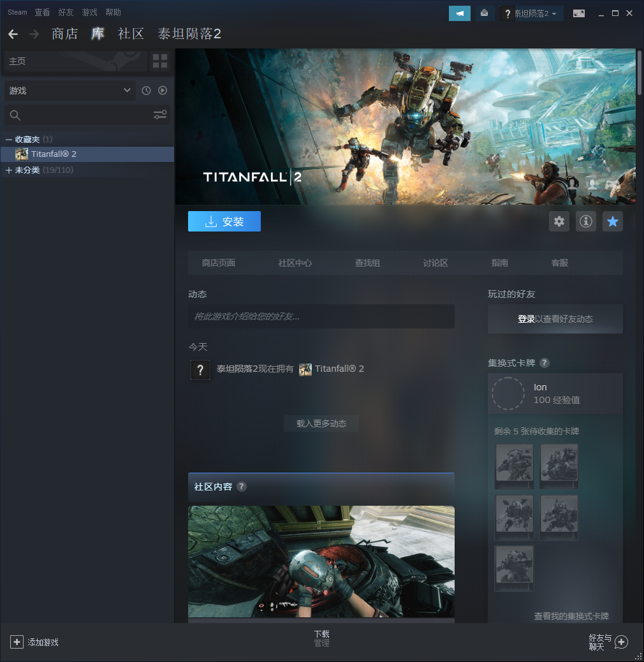This screenshot has height=662, width=644.
Task: Click the vertical scrollbar on the right
Action: pos(640,73)
